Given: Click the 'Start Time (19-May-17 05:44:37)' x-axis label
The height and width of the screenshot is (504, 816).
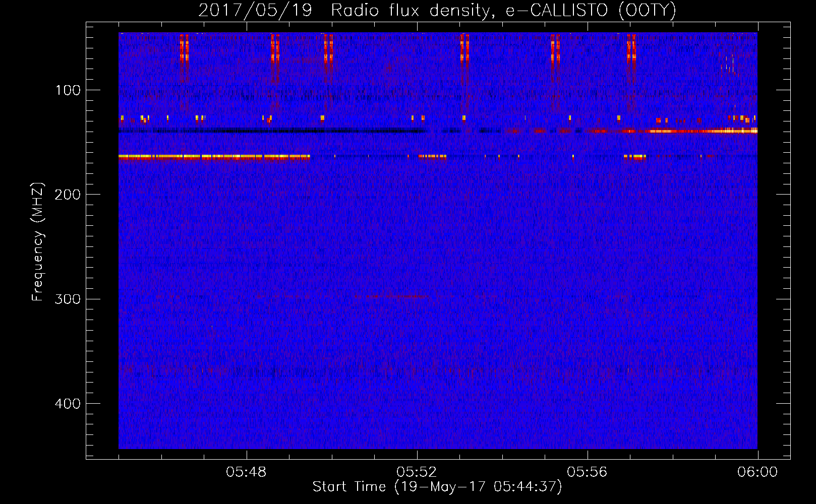Looking at the screenshot, I should click(437, 487).
